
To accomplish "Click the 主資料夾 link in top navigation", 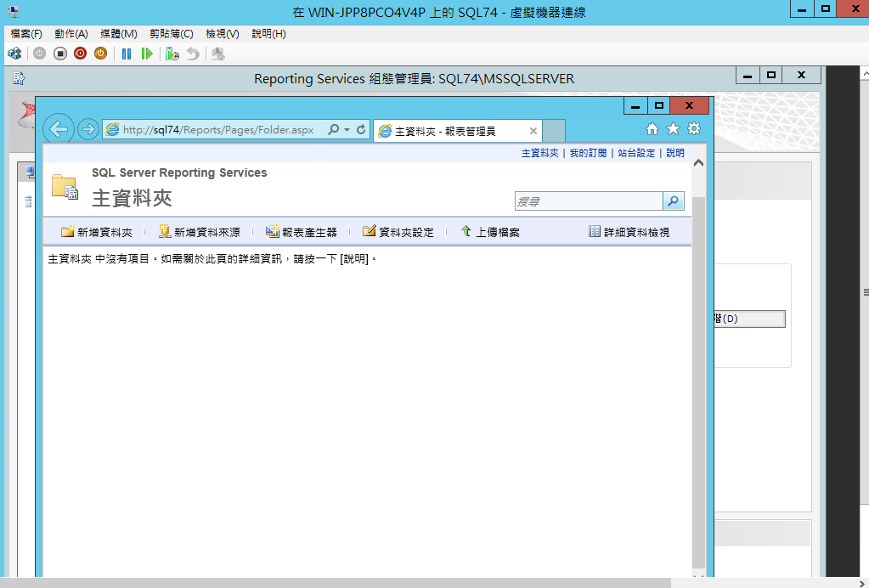I will (539, 153).
